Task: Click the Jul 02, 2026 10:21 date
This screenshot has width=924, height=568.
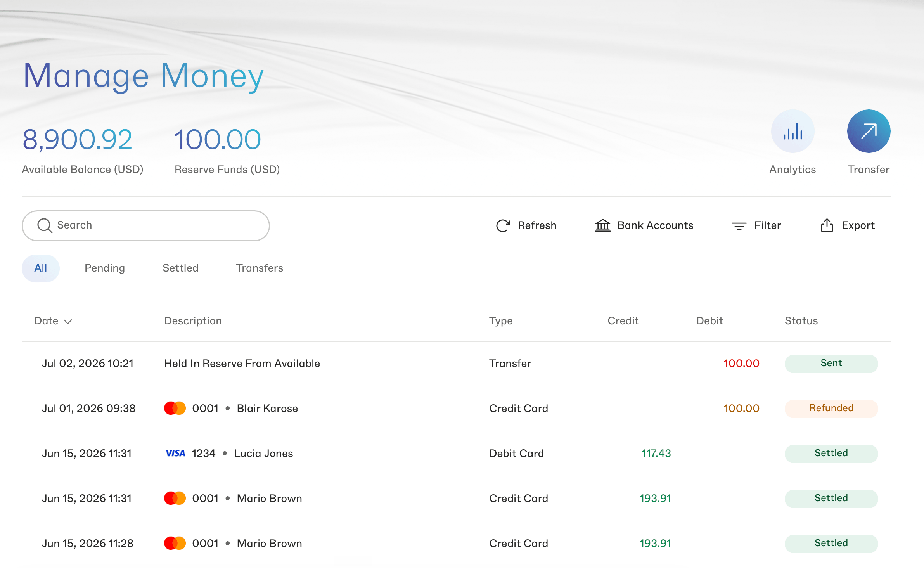Action: [87, 364]
